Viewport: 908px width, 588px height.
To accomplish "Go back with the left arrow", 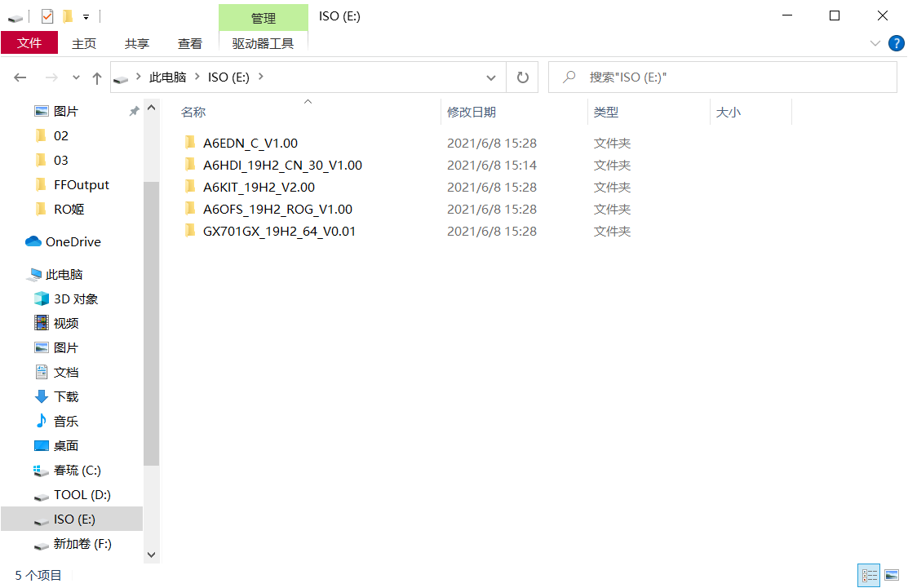I will point(20,77).
